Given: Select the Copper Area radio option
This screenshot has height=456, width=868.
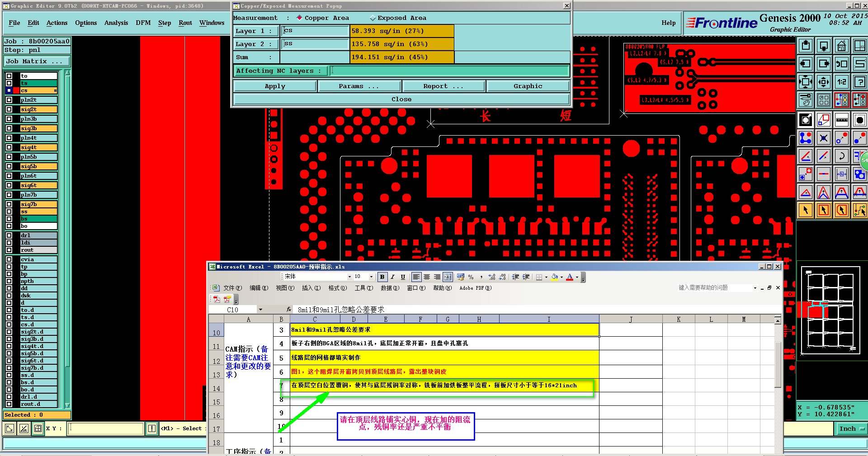Looking at the screenshot, I should click(x=299, y=18).
